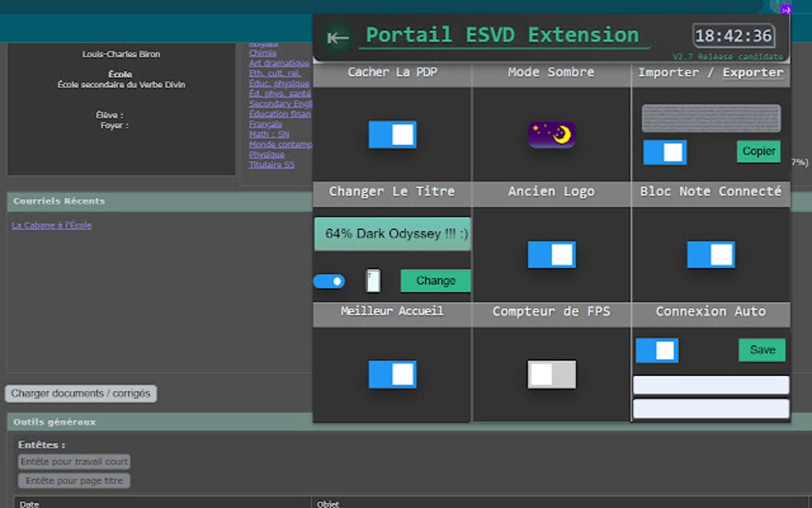This screenshot has height=508, width=812.
Task: Open the Éducation finan course link
Action: [279, 114]
